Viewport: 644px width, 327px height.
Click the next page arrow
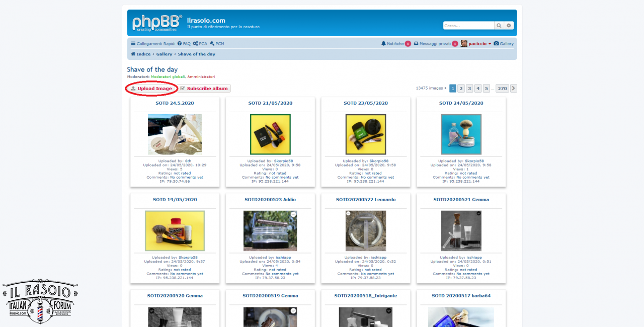point(514,89)
